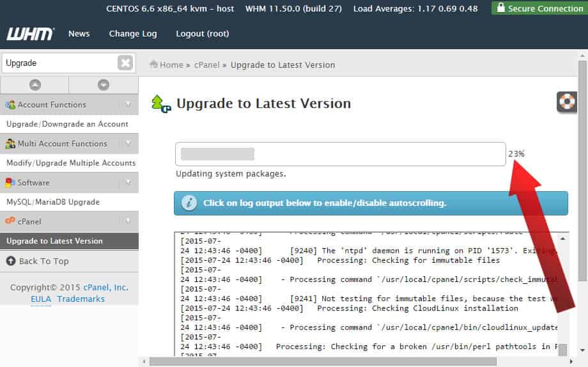Click Back To Top link
This screenshot has height=367, width=588.
coord(44,261)
